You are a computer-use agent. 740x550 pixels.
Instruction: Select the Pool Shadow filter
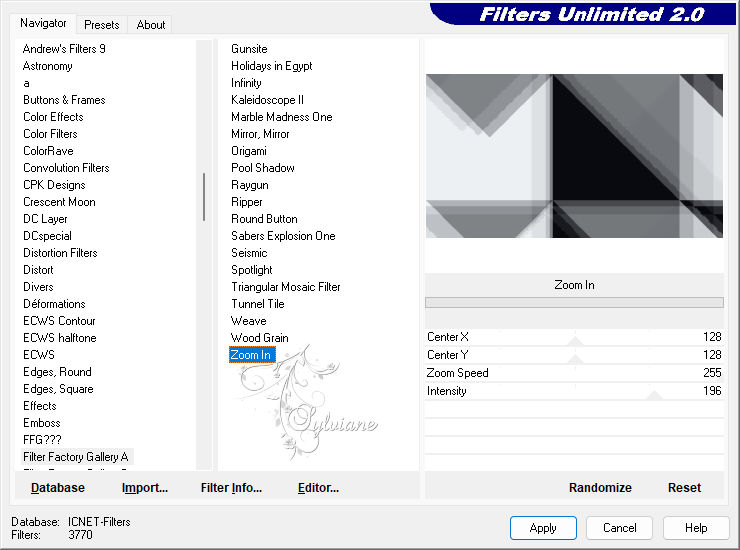[263, 168]
